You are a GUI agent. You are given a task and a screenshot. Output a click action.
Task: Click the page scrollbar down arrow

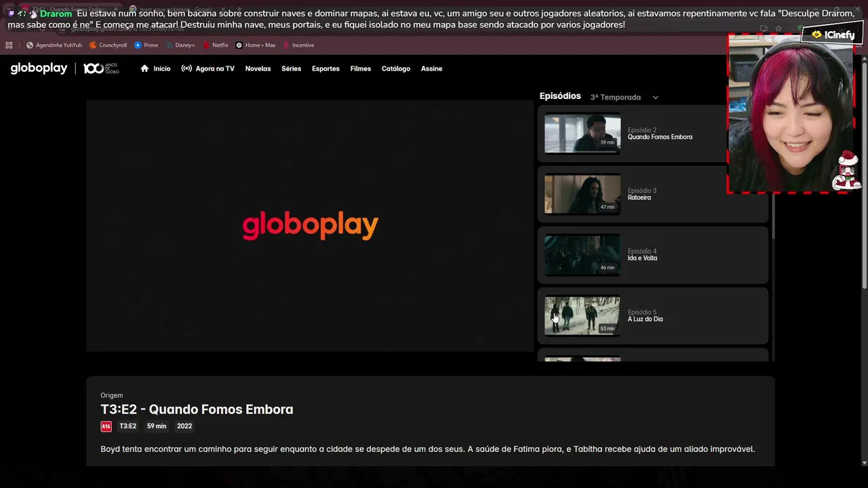click(x=864, y=463)
